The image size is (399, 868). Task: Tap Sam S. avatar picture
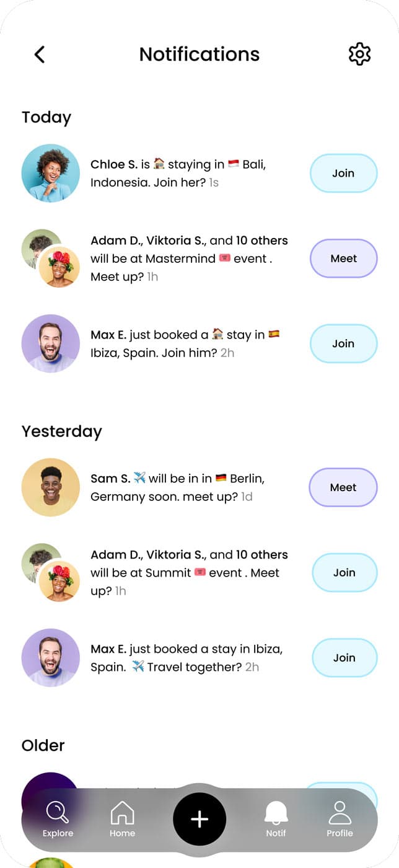pos(51,487)
